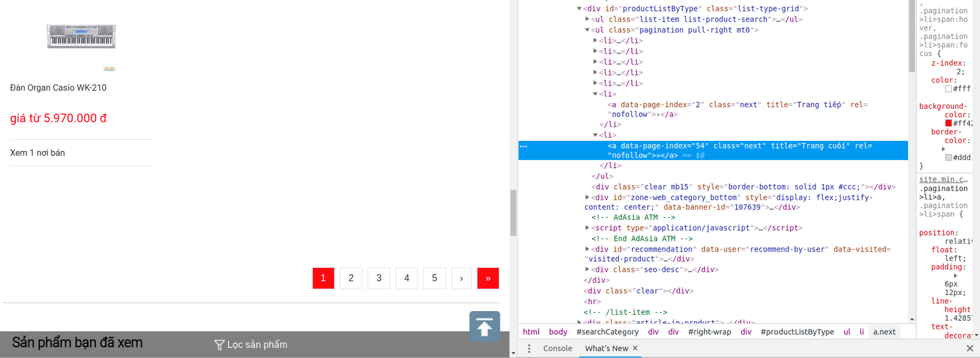
Task: Go to pagination page 1
Action: point(323,278)
